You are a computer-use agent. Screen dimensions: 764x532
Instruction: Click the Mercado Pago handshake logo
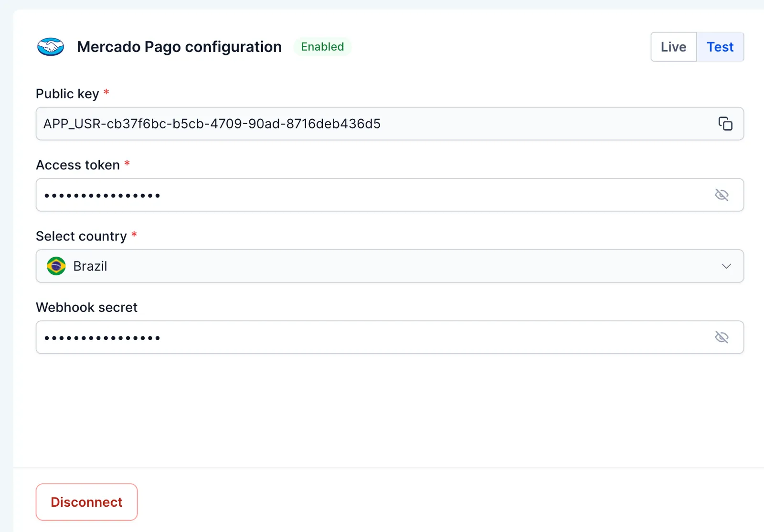click(51, 47)
